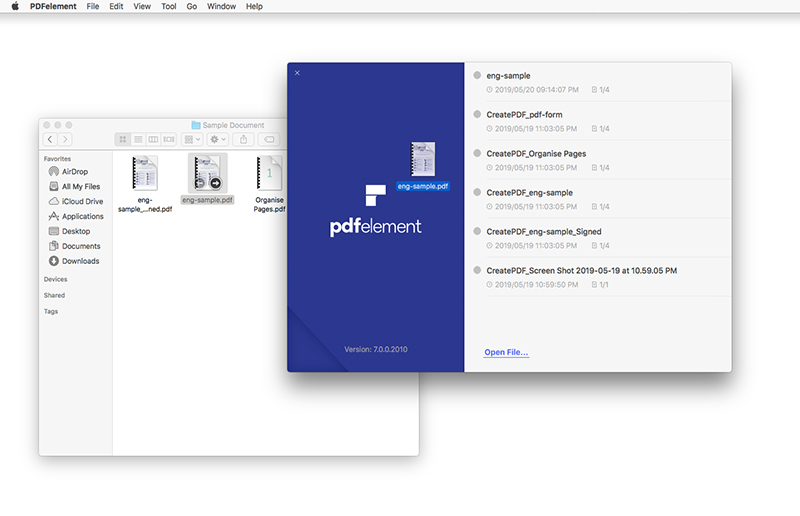Viewport: 800px width, 516px height.
Task: Open recent file CreatePDF_Organise Pages
Action: [599, 160]
